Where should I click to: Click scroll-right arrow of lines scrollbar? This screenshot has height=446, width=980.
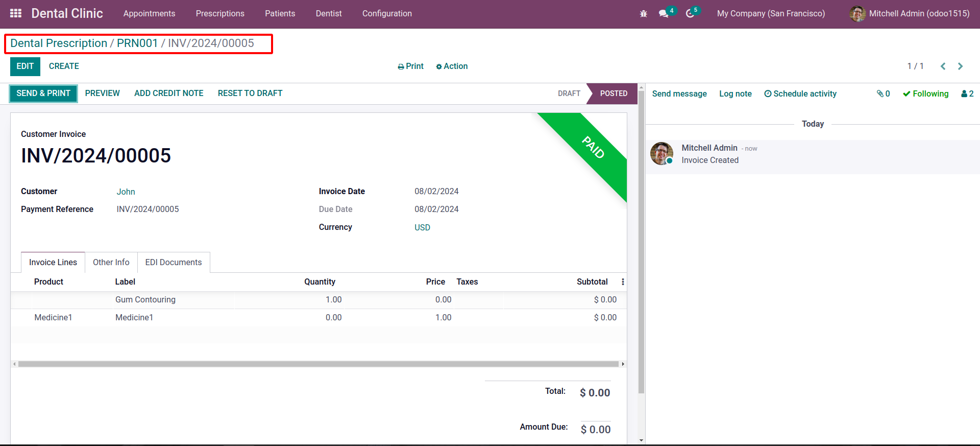623,364
